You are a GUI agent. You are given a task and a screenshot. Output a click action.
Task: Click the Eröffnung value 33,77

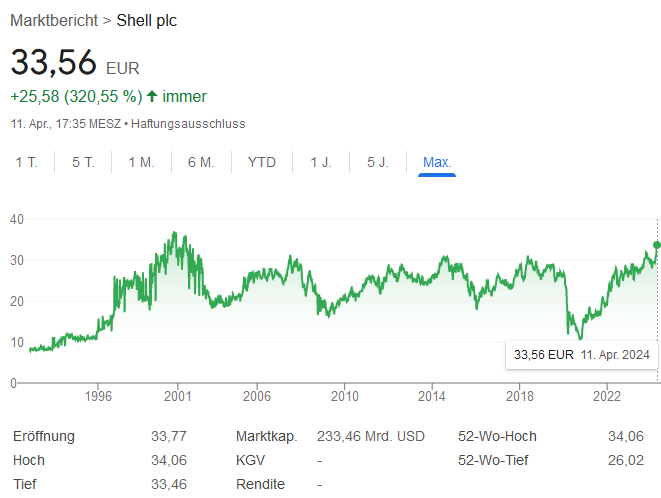click(x=168, y=436)
